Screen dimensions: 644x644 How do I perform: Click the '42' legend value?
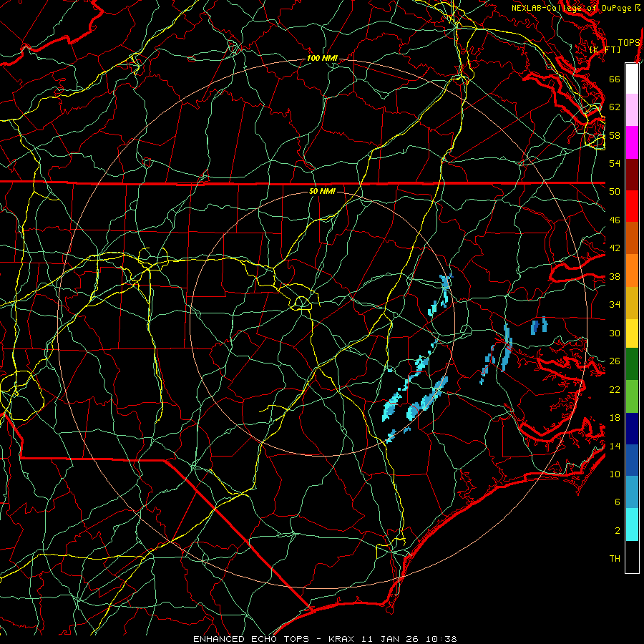pos(615,248)
